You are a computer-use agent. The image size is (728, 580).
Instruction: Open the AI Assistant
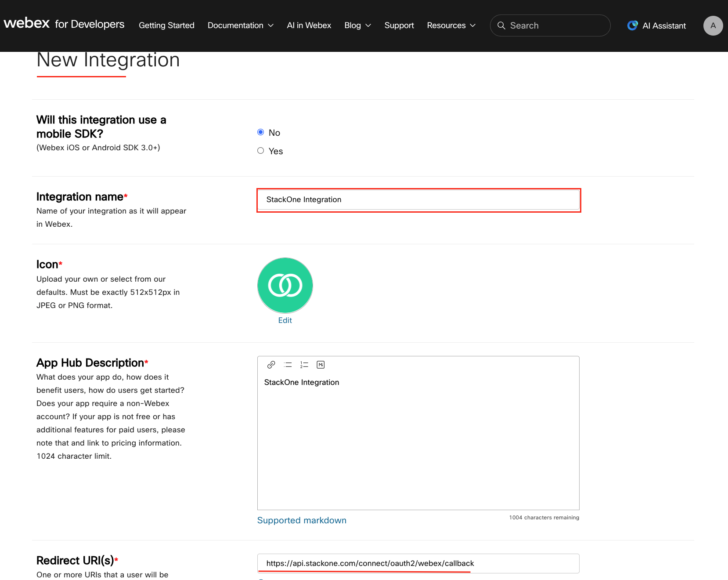click(656, 25)
